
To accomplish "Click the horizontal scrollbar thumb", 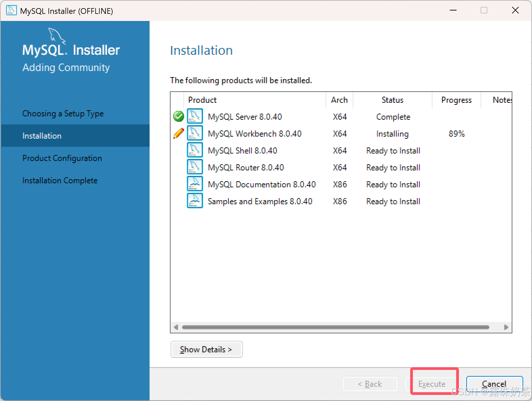I will click(335, 327).
